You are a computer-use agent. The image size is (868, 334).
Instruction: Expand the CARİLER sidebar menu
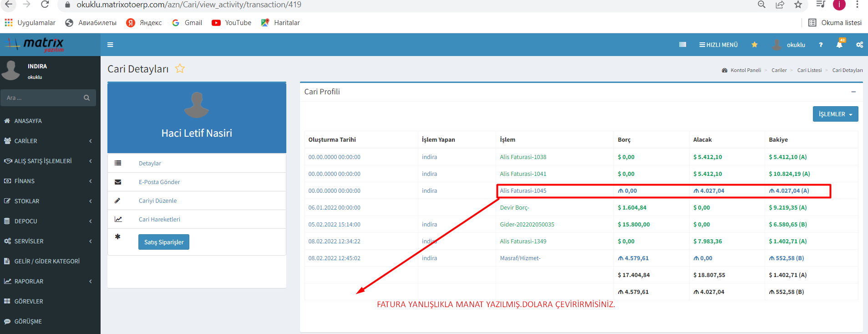(48, 141)
